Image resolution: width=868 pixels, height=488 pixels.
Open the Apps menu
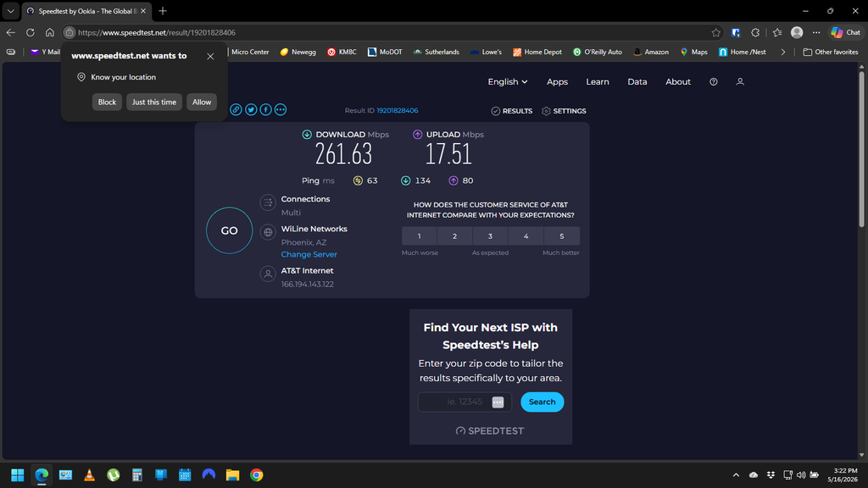[x=557, y=82]
